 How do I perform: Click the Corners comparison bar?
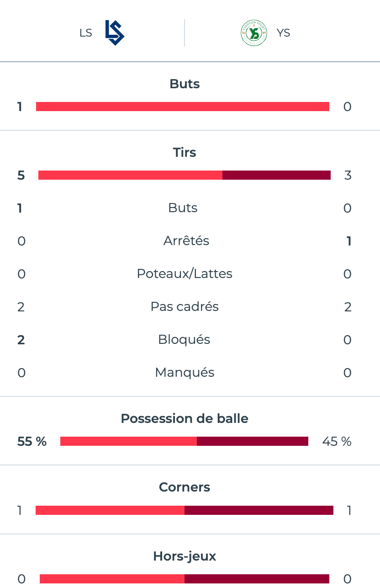tap(185, 510)
